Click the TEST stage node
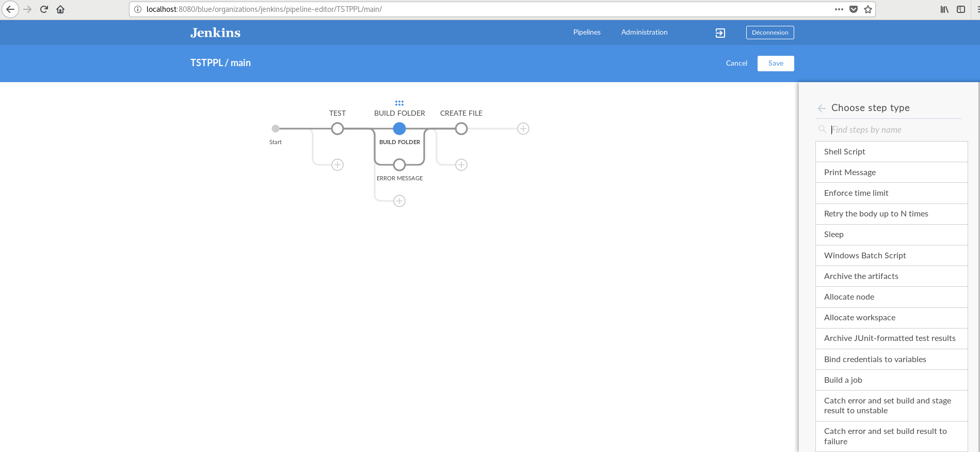The image size is (980, 452). (x=338, y=129)
